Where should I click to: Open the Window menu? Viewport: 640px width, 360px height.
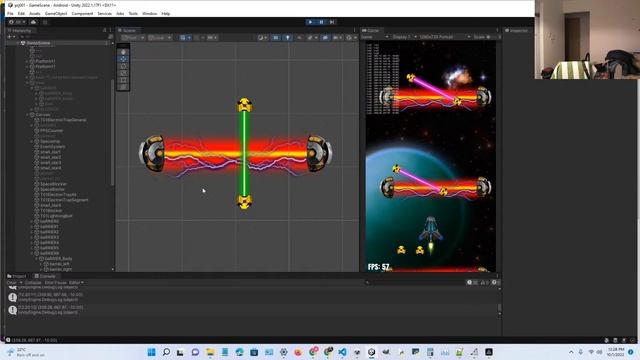tap(149, 13)
